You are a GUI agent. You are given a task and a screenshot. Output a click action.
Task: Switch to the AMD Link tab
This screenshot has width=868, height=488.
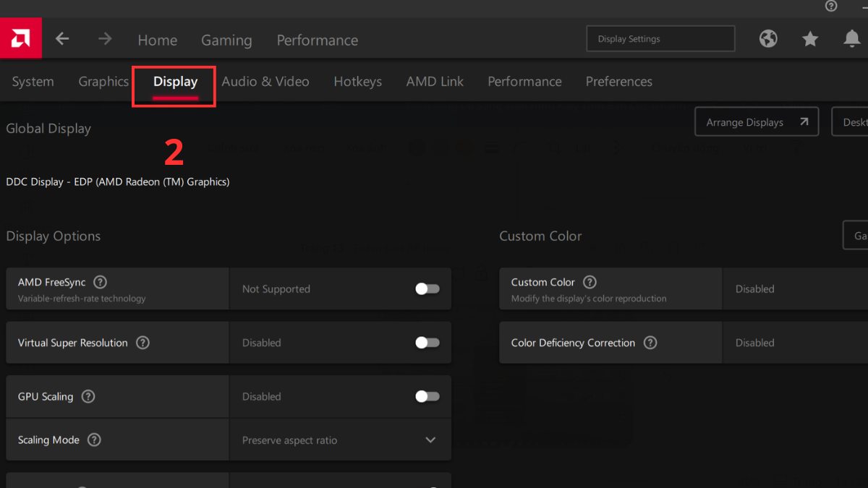[435, 82]
